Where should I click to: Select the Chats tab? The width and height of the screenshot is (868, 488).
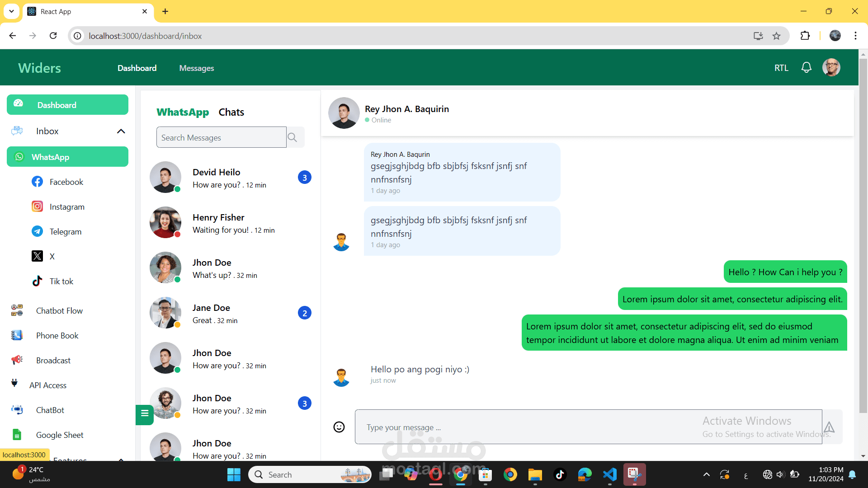[231, 112]
